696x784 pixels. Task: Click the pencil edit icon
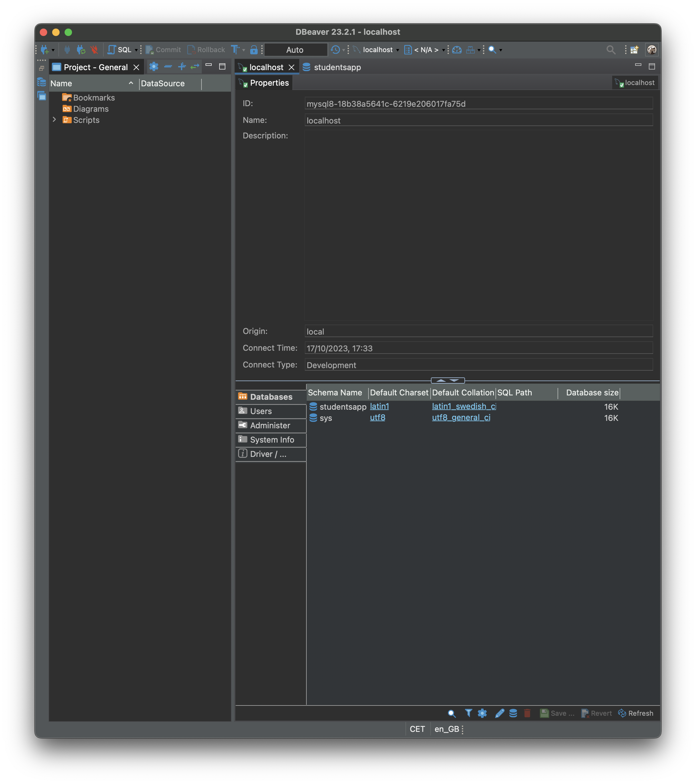click(x=499, y=713)
